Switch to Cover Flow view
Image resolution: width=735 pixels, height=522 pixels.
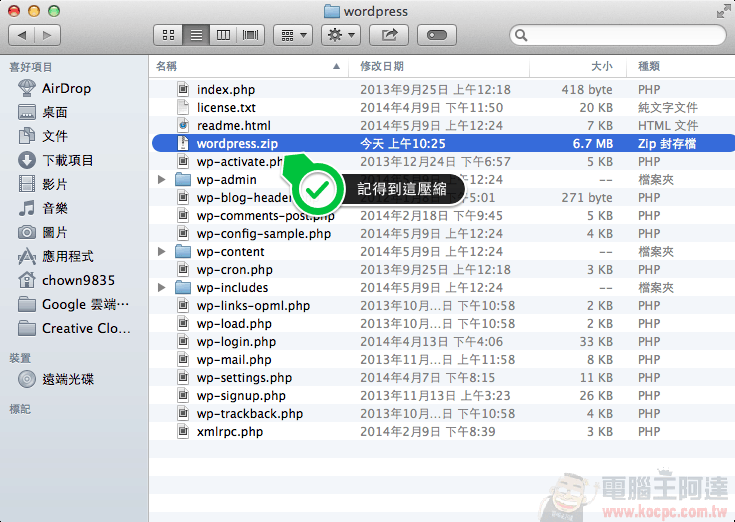251,35
